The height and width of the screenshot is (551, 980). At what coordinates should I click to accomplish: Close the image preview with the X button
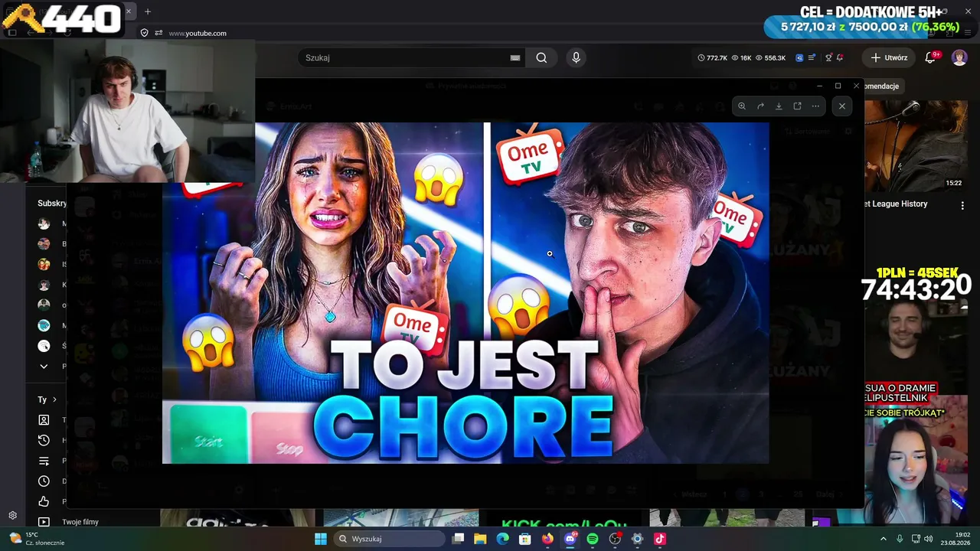(x=842, y=106)
